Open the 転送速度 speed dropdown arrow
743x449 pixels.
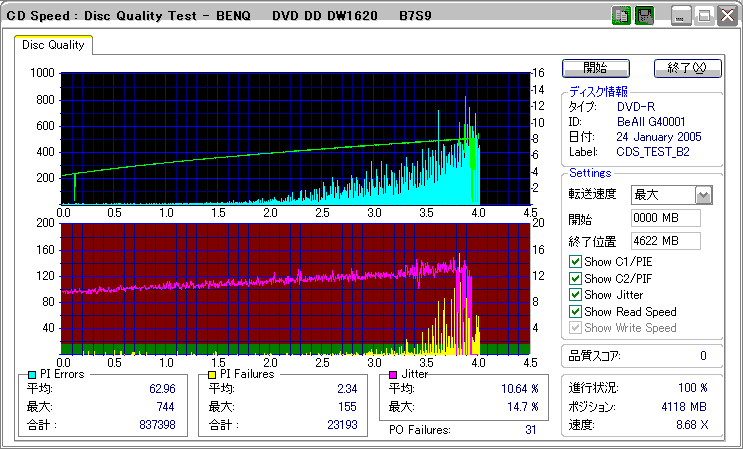(703, 195)
